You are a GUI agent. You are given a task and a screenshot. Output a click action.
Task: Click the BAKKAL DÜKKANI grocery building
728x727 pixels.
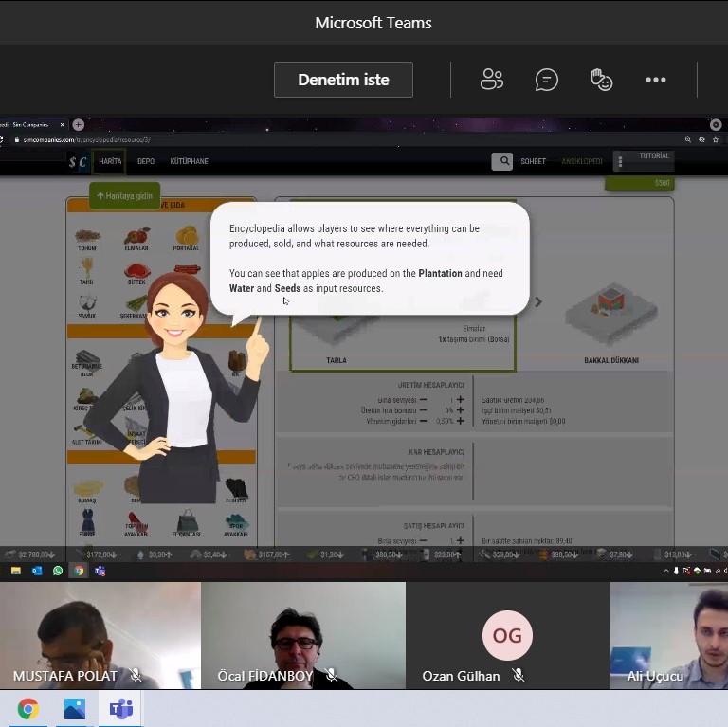pos(611,323)
